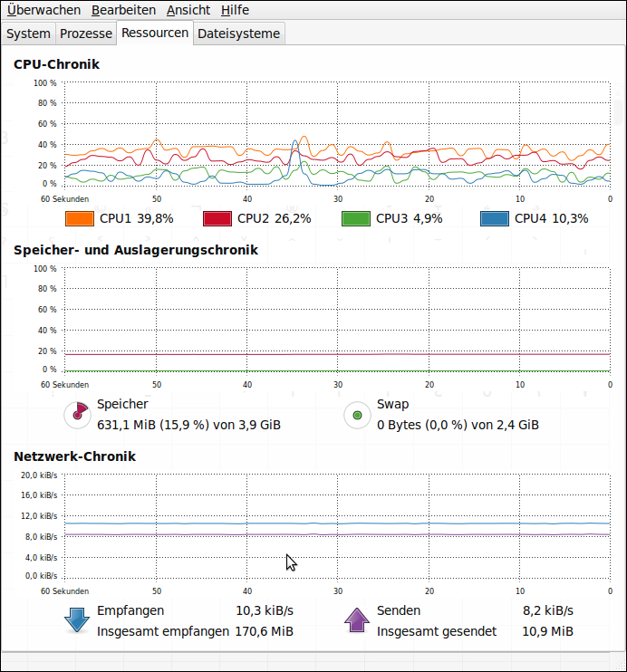Click the blue Empfangen download arrow icon

[x=77, y=620]
